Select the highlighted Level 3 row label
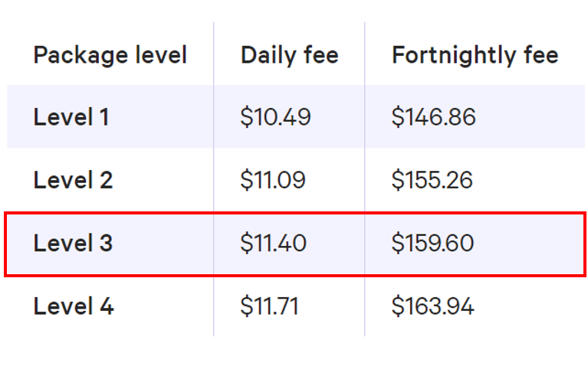This screenshot has width=588, height=373. [x=73, y=243]
